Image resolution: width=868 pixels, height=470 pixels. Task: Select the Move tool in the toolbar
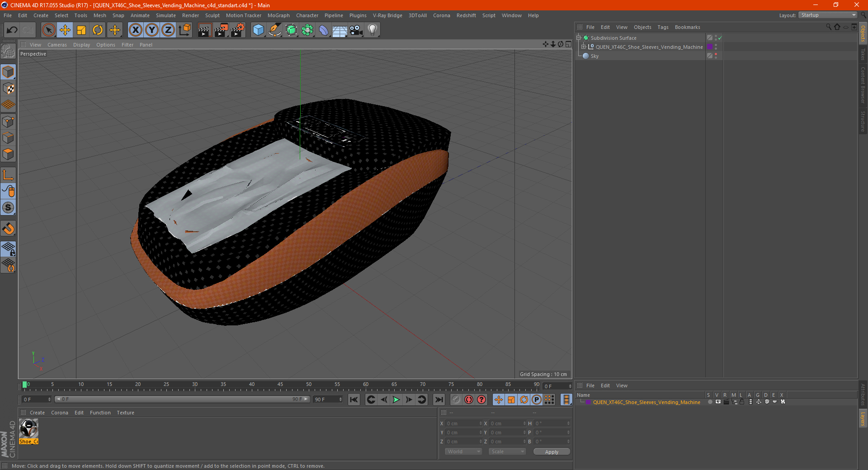65,30
